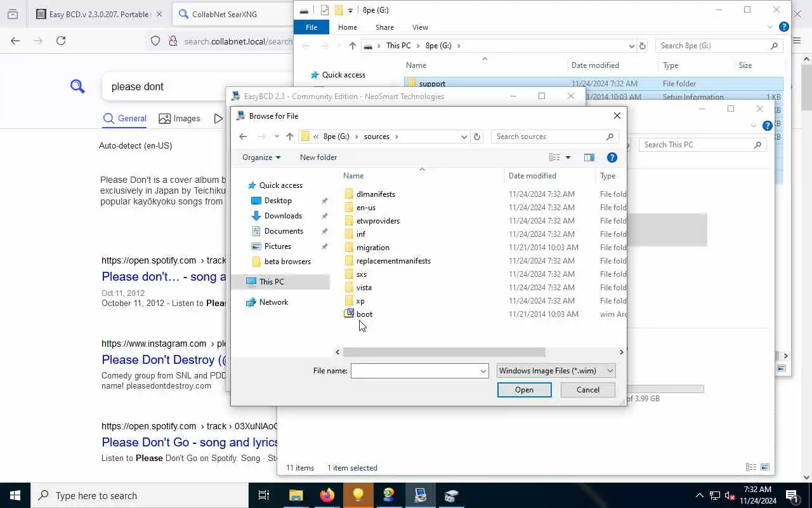The width and height of the screenshot is (812, 508).
Task: Click sources in the dialog breadcrumb
Action: click(377, 137)
